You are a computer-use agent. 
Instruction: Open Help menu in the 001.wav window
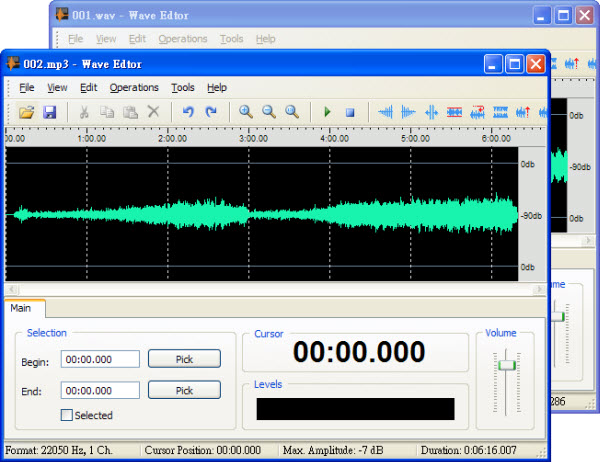pyautogui.click(x=266, y=39)
